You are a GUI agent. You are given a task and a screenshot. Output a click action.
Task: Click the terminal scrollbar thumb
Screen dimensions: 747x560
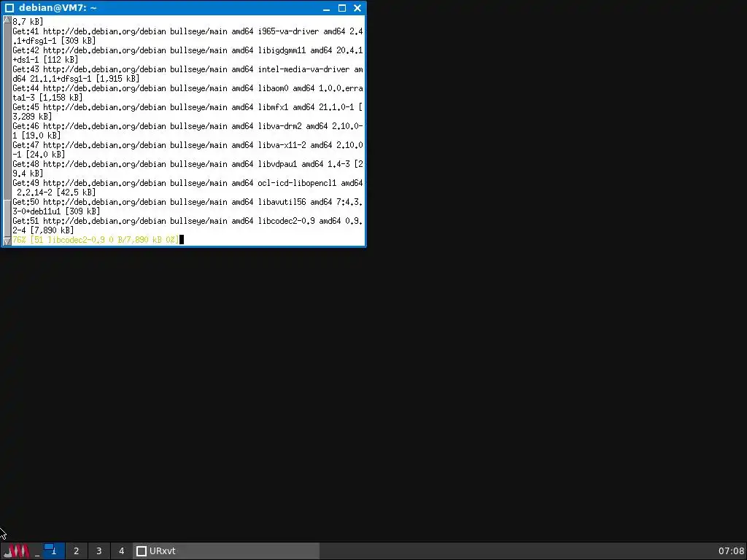(x=7, y=218)
